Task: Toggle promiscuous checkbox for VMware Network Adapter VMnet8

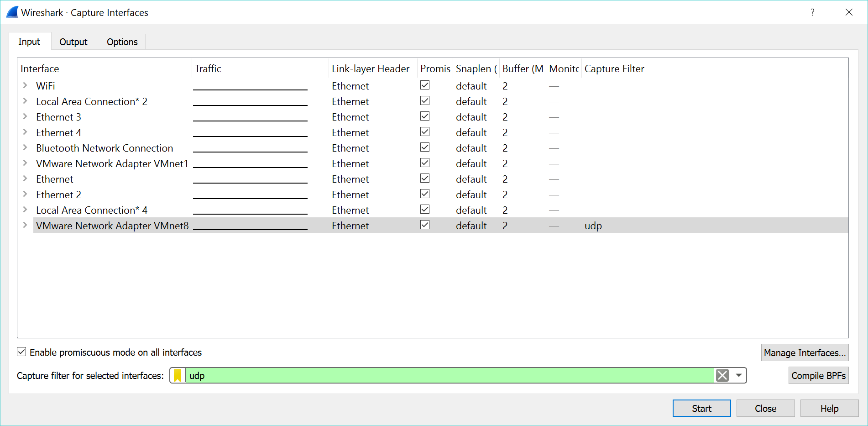Action: [x=425, y=225]
